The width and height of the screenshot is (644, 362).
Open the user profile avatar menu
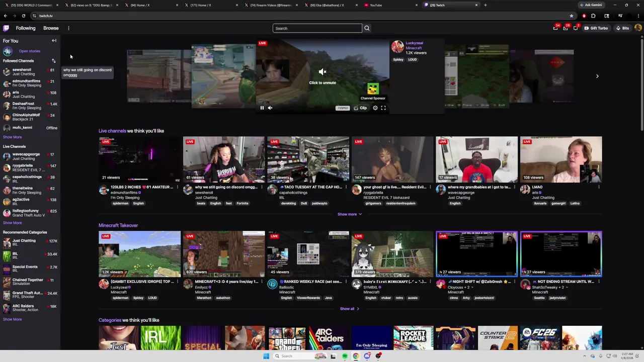click(638, 28)
